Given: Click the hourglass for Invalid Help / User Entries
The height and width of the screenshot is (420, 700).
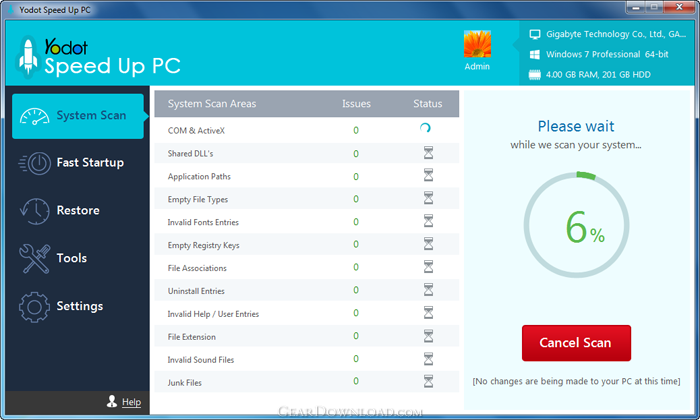Looking at the screenshot, I should coord(428,312).
